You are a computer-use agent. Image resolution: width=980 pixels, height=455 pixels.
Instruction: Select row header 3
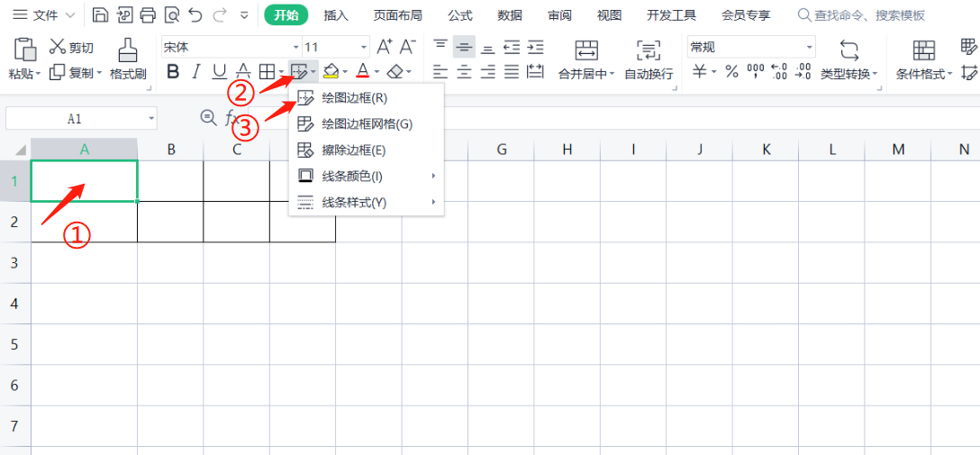click(x=15, y=262)
